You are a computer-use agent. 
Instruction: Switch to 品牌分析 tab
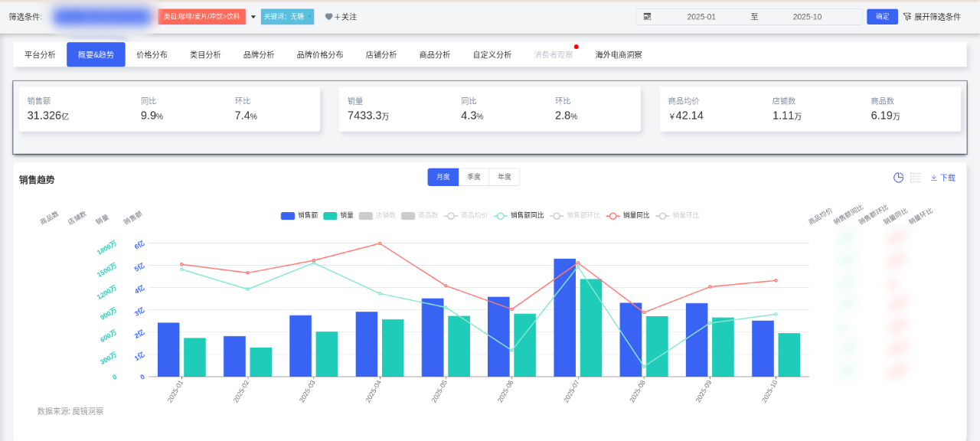pyautogui.click(x=259, y=55)
